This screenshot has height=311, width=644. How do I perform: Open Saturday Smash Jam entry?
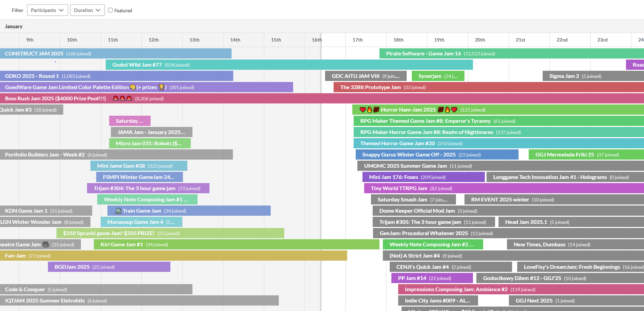pos(413,200)
